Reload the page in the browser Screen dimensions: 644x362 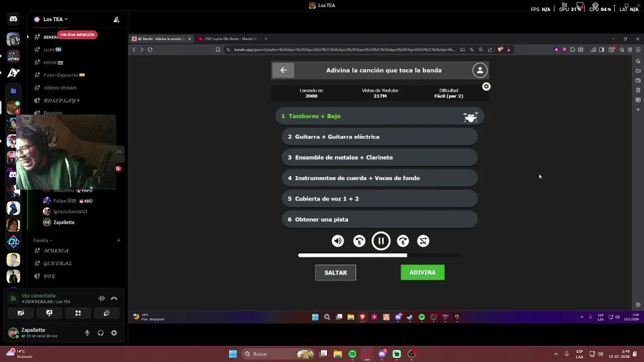point(150,49)
